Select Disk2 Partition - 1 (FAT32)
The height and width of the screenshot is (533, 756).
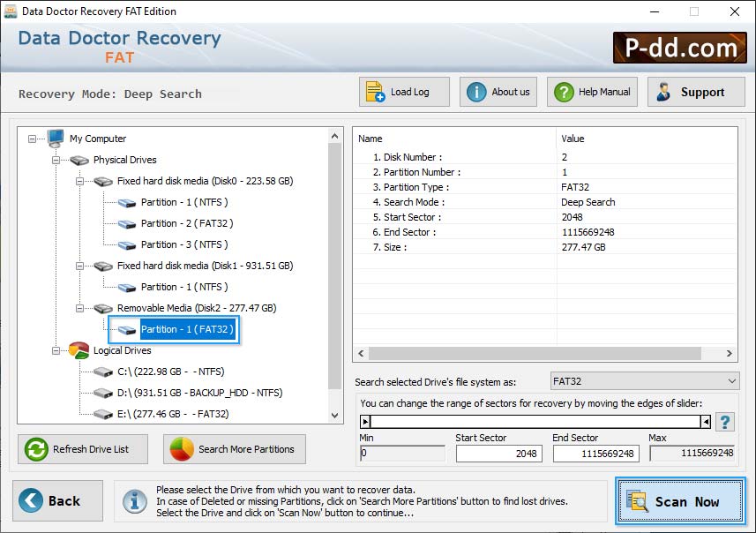click(187, 329)
